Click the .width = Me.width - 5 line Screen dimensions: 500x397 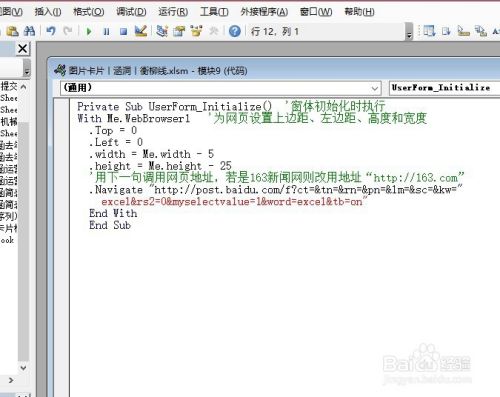click(151, 154)
